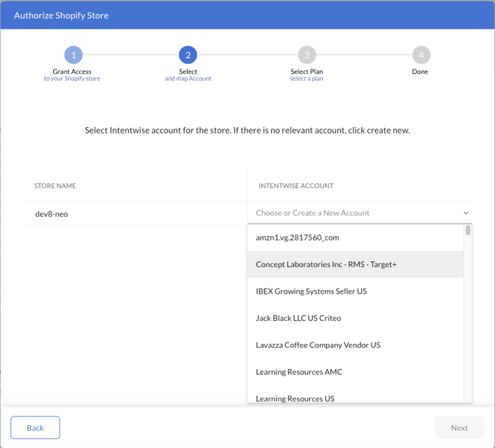Click the STORE NAME column header
The image size is (495, 448).
(55, 186)
